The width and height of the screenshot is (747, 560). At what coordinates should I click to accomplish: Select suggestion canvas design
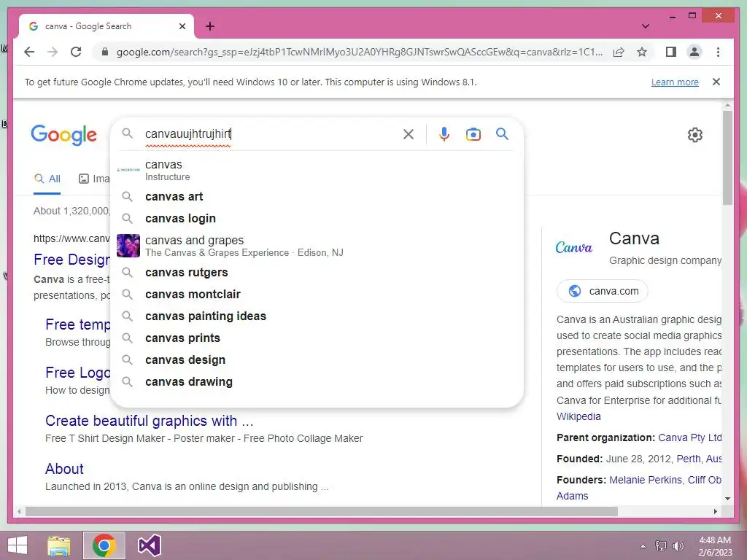(317, 360)
